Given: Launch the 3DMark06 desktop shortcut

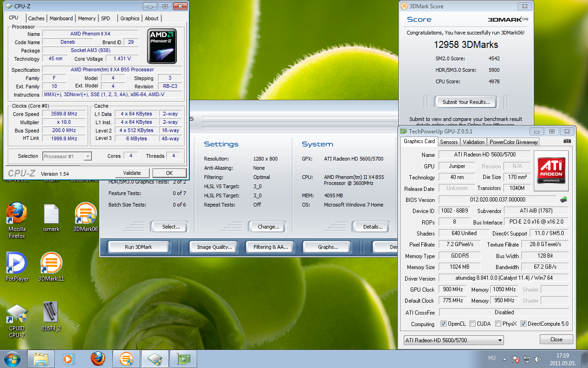Looking at the screenshot, I should click(x=85, y=218).
